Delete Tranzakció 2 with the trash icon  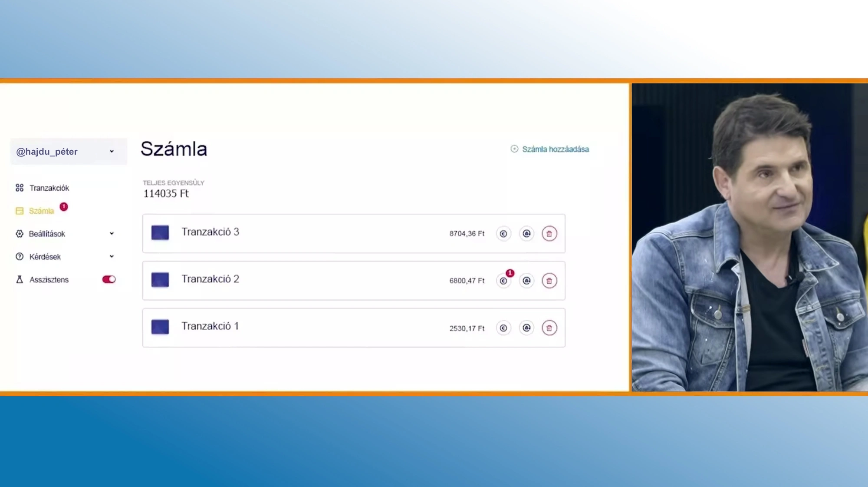[549, 281]
